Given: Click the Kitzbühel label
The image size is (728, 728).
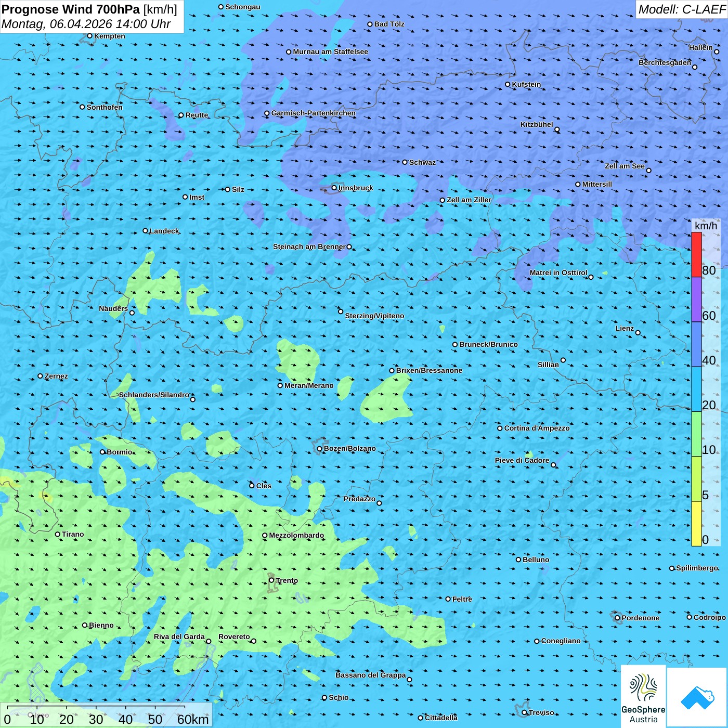Looking at the screenshot, I should point(537,124).
